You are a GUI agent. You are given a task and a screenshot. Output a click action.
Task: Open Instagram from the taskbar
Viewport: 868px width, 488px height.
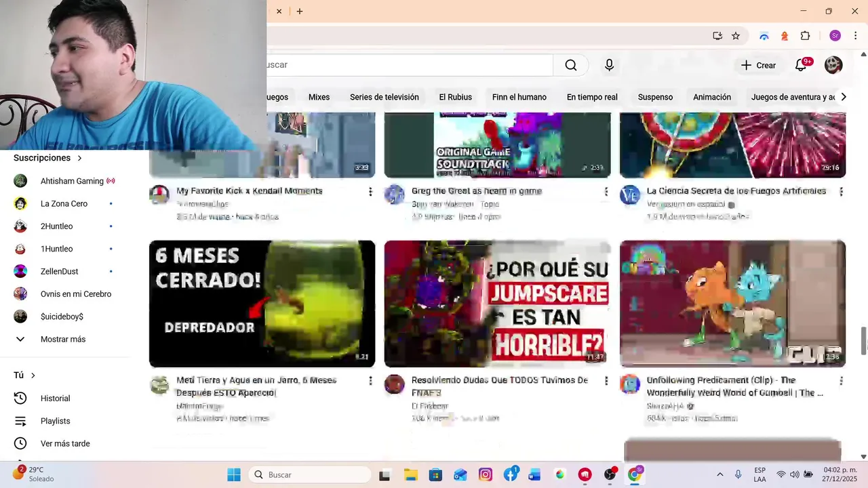coord(486,474)
